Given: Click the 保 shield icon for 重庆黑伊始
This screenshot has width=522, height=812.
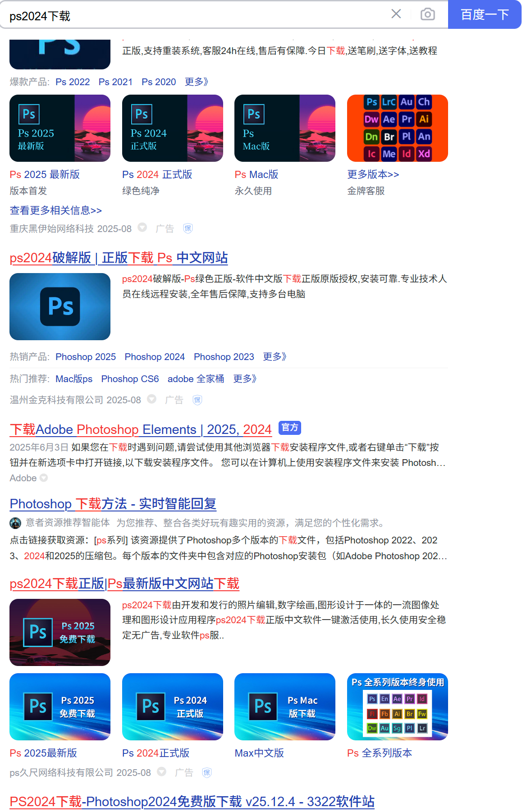Looking at the screenshot, I should point(188,228).
